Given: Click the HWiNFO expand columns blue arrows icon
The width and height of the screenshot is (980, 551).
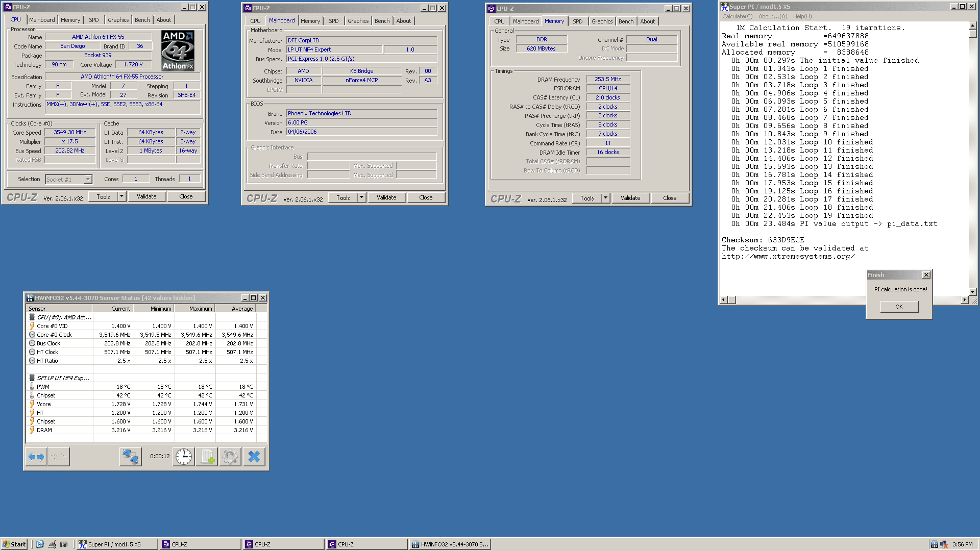Looking at the screenshot, I should 36,457.
